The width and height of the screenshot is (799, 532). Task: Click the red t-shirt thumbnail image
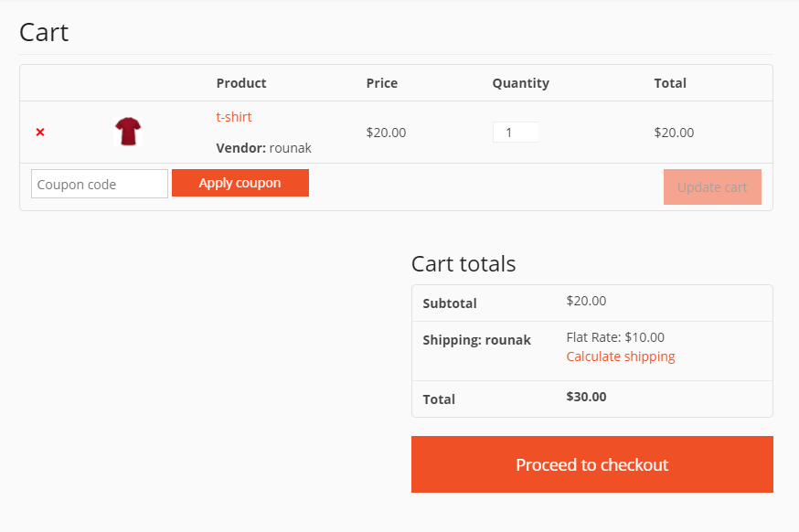[128, 132]
